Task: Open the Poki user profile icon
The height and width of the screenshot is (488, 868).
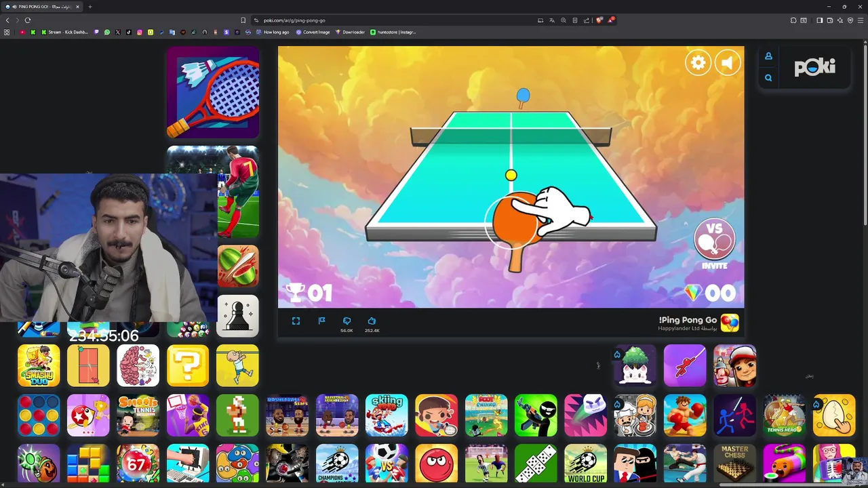Action: [x=768, y=56]
